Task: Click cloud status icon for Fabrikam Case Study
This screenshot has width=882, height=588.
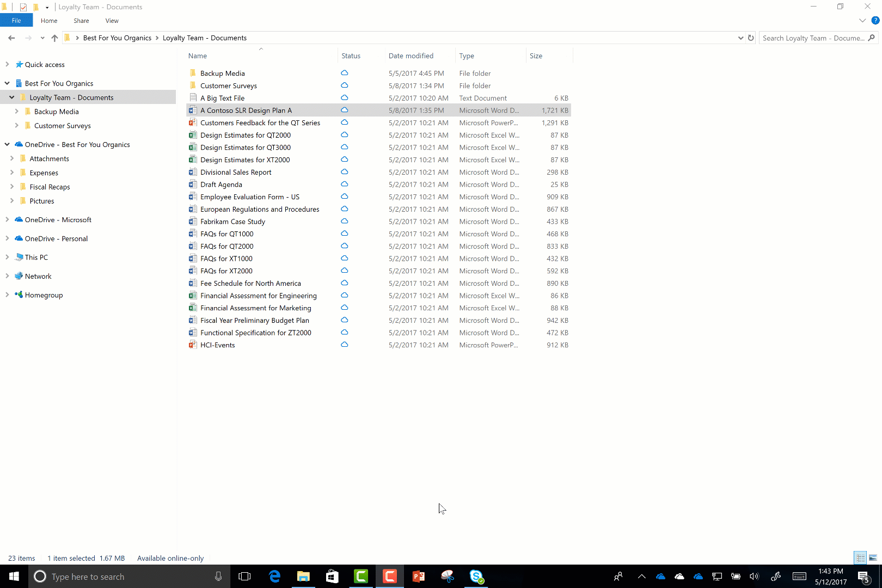Action: 344,221
